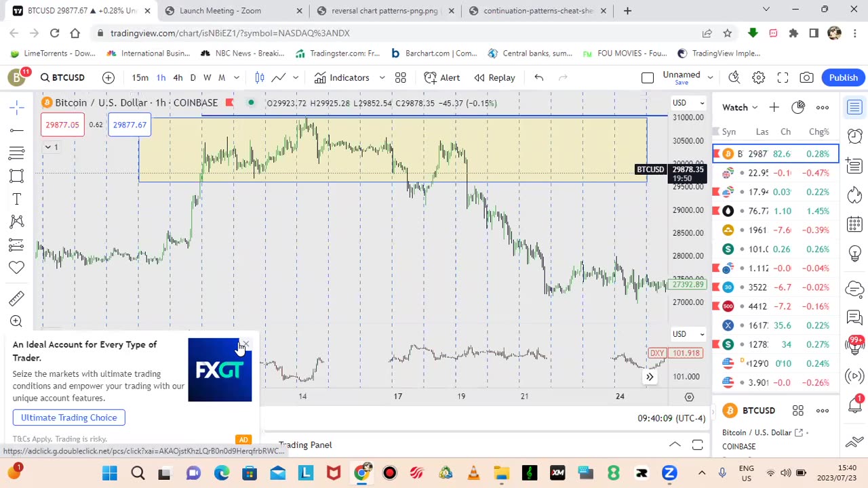Open the prediction and measurement tool
Screen dimensions: 868x488
point(17,245)
